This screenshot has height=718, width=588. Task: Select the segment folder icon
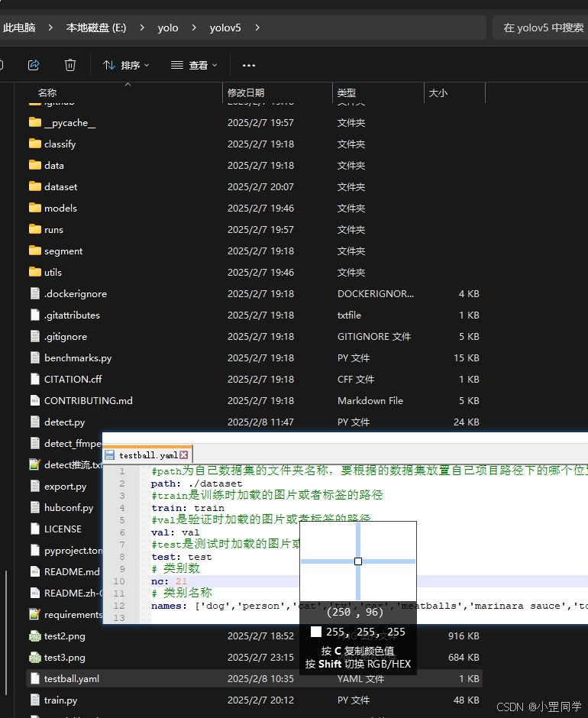coord(35,251)
